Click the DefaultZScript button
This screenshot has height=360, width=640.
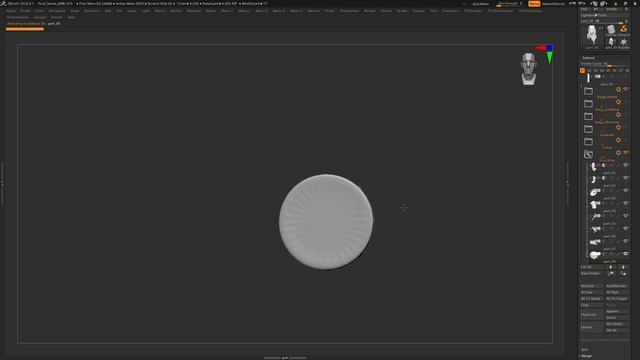tap(553, 4)
